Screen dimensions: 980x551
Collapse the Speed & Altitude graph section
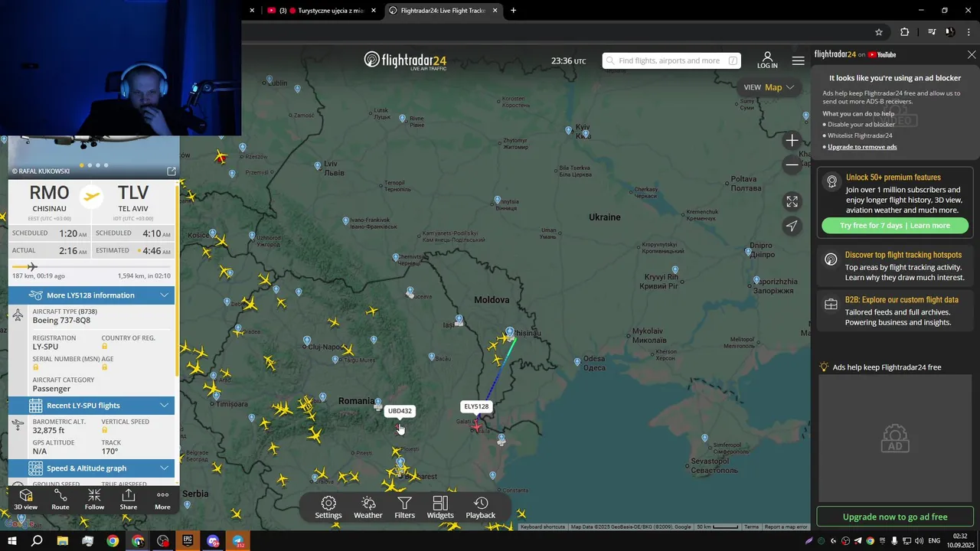point(91,468)
